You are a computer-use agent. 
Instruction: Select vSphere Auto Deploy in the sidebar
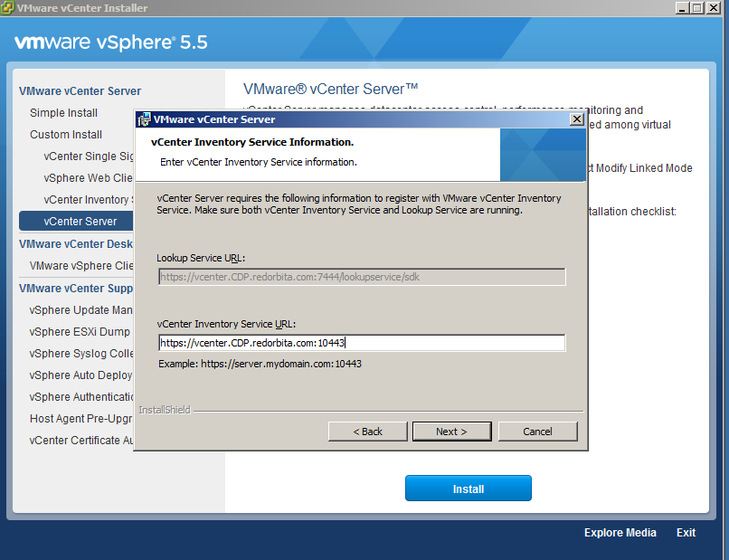tap(81, 375)
